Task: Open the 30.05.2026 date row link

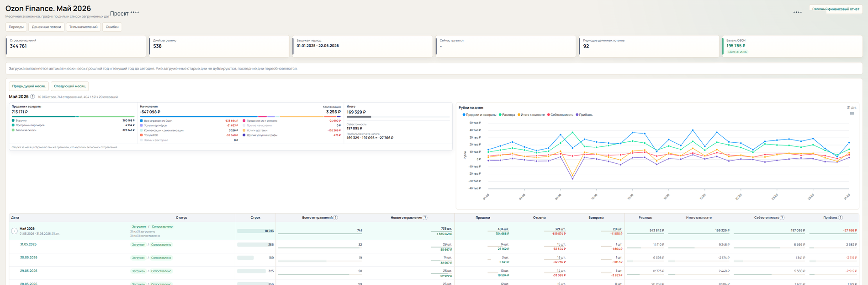Action: [28, 258]
